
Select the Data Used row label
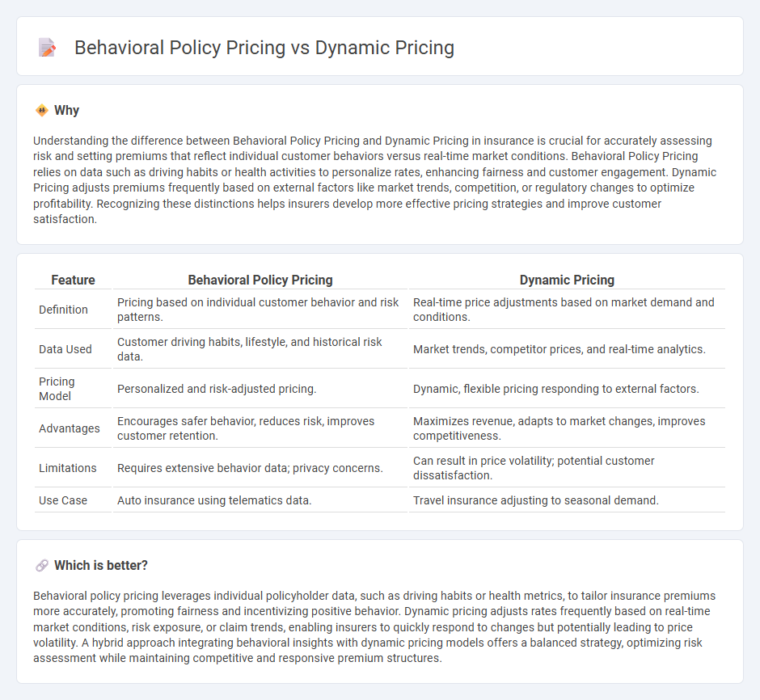pos(65,349)
